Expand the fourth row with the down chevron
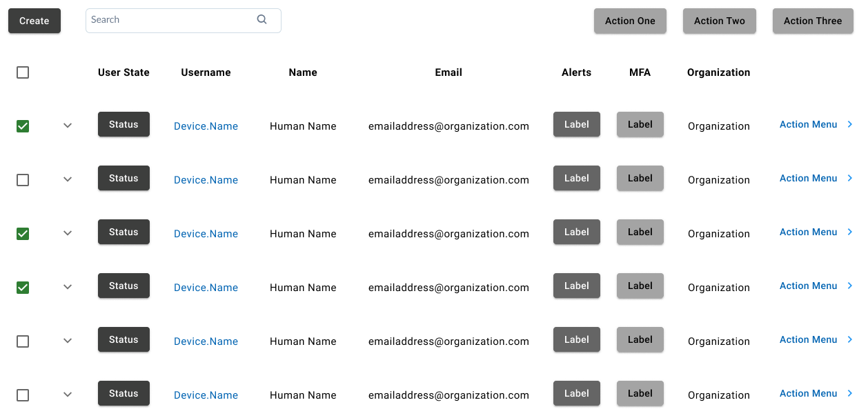 (68, 287)
